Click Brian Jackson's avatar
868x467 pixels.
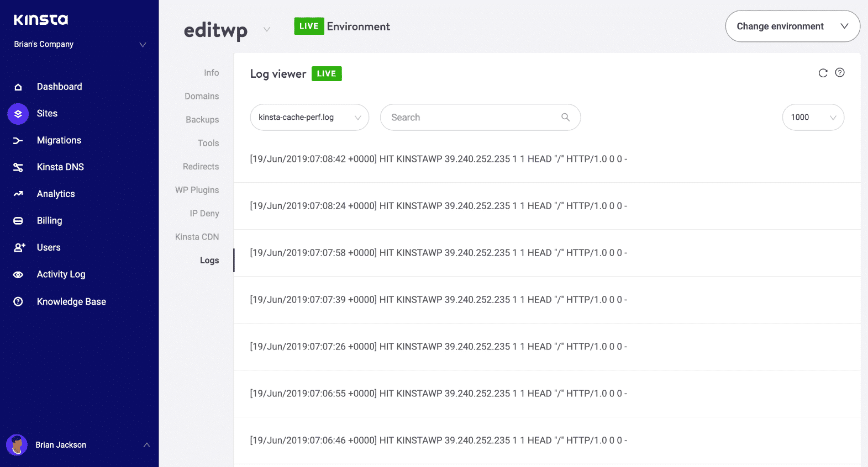coord(17,445)
